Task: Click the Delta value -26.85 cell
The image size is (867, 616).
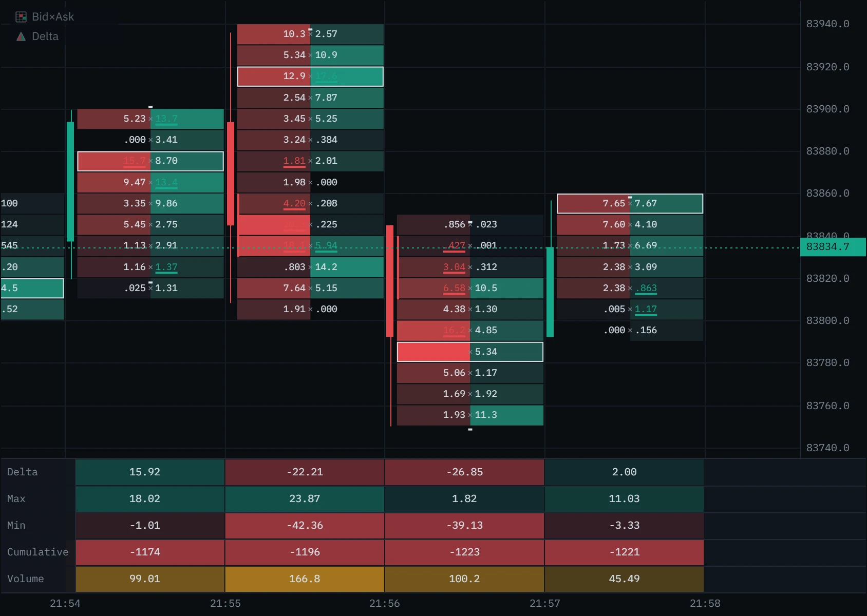Action: pyautogui.click(x=464, y=472)
